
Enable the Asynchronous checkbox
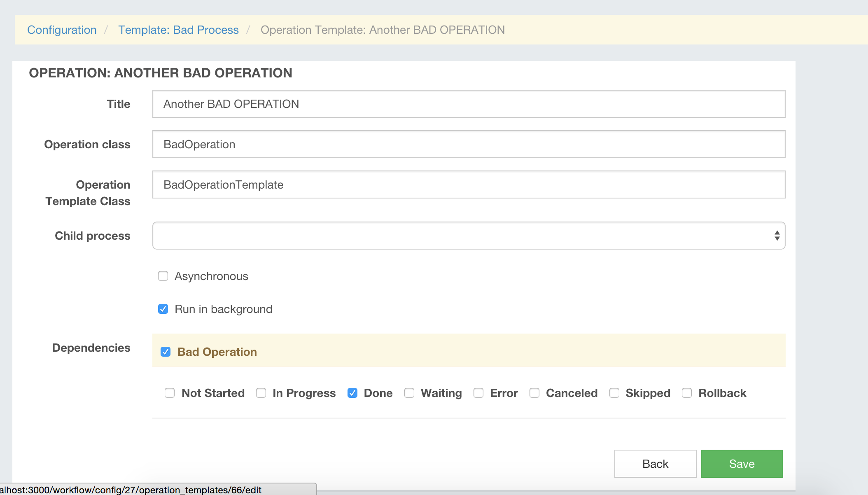coord(163,276)
